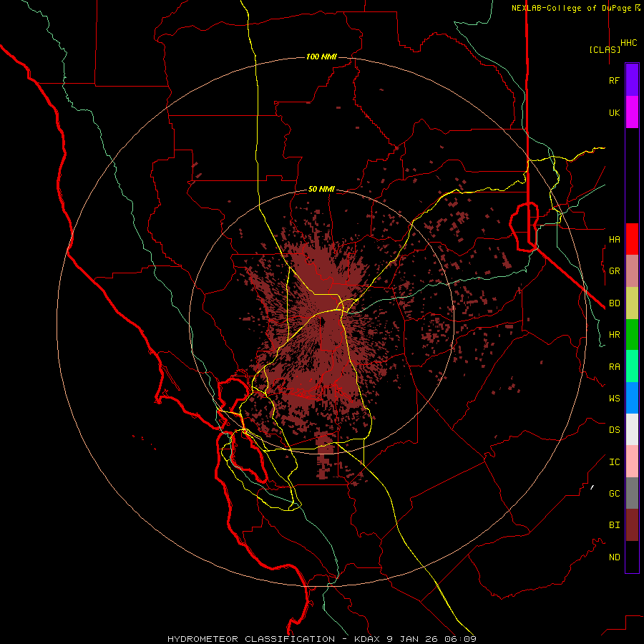Click the GR legend label

[615, 271]
